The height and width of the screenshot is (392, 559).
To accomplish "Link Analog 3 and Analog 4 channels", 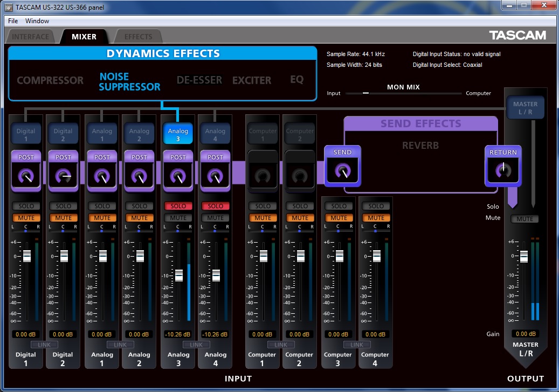I will coord(196,345).
